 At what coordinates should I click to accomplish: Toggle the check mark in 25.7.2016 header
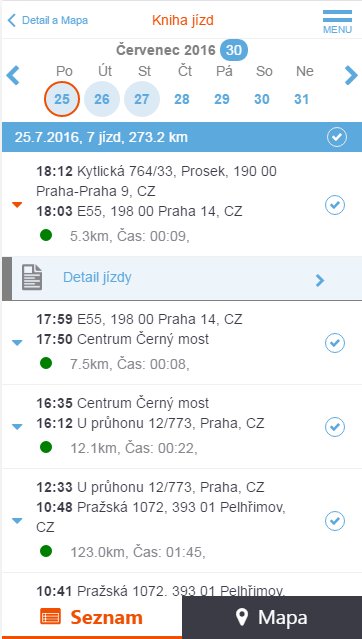click(x=337, y=138)
